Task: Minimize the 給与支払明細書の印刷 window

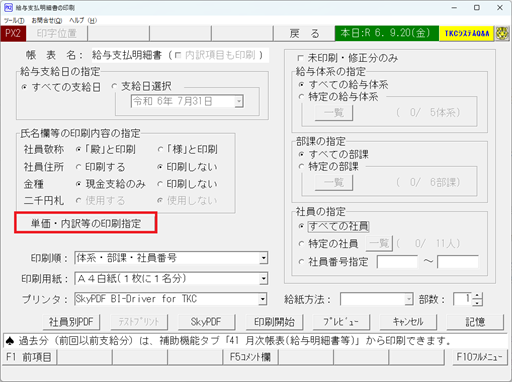Action: (x=454, y=8)
